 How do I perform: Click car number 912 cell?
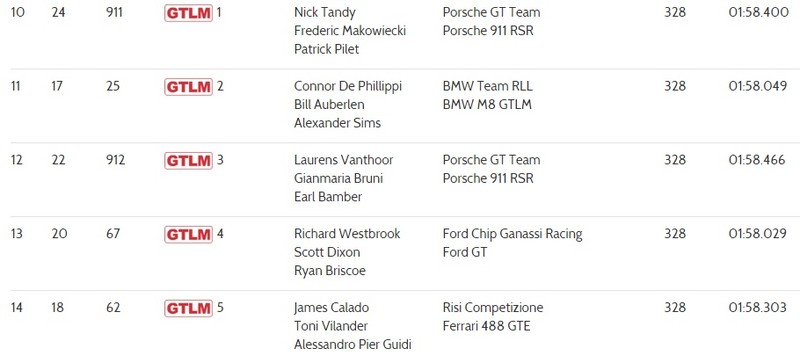(115, 160)
